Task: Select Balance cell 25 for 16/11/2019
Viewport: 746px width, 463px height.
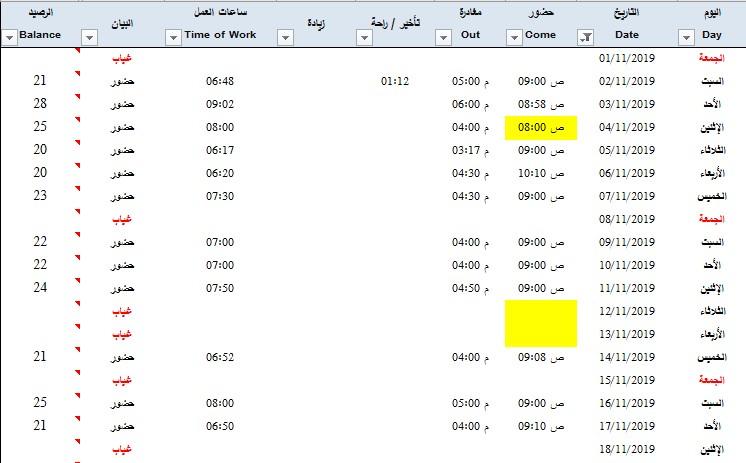Action: click(x=40, y=403)
